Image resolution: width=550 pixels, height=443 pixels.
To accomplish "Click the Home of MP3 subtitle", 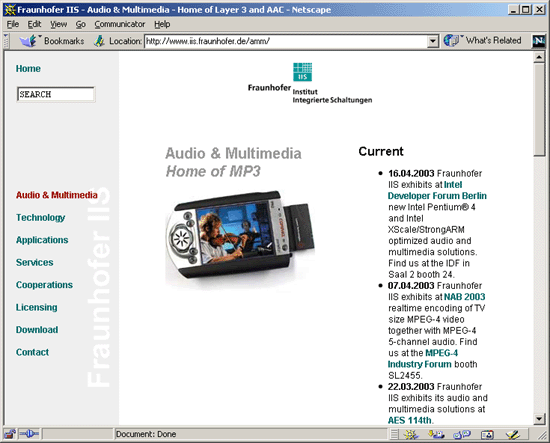I will (213, 172).
